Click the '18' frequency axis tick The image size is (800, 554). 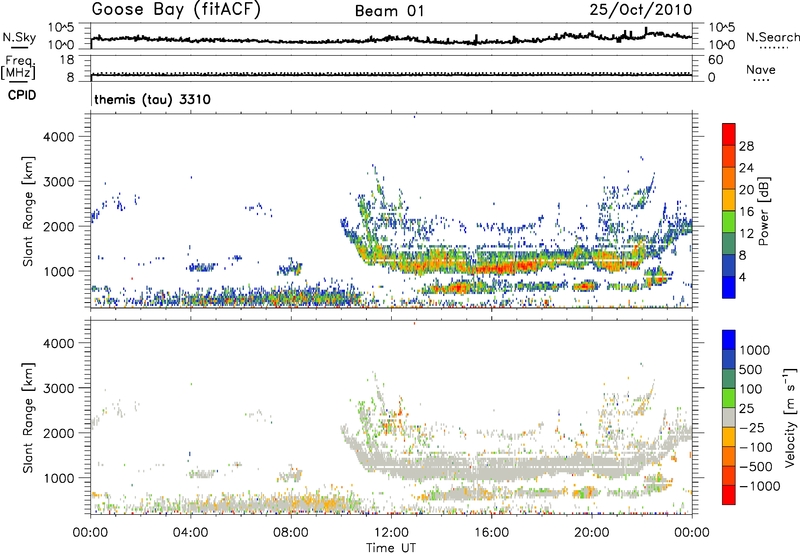[x=67, y=60]
